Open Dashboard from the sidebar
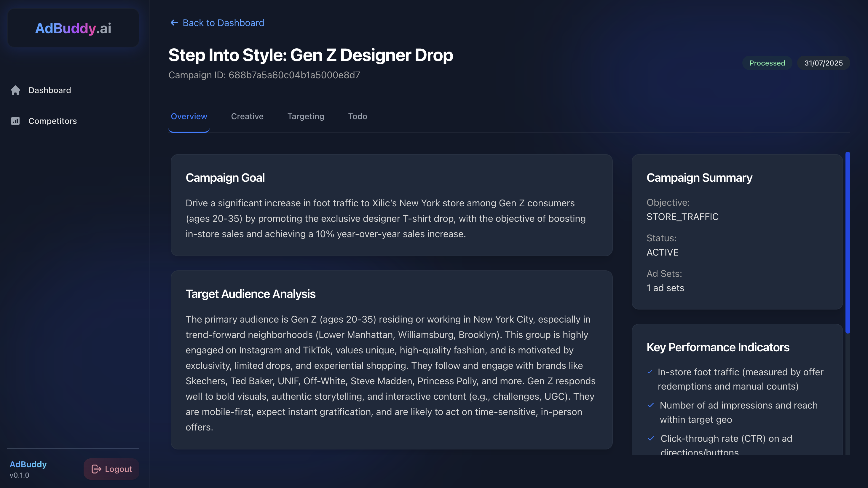 click(50, 90)
